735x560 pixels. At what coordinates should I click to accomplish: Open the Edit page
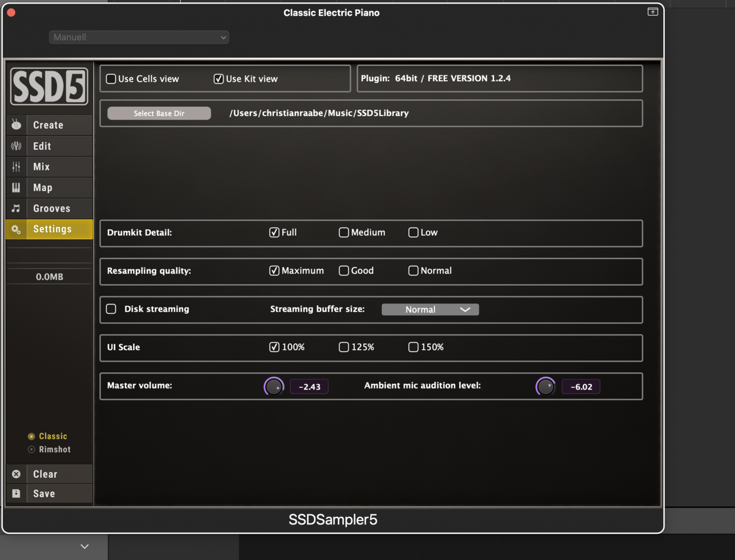click(x=49, y=146)
